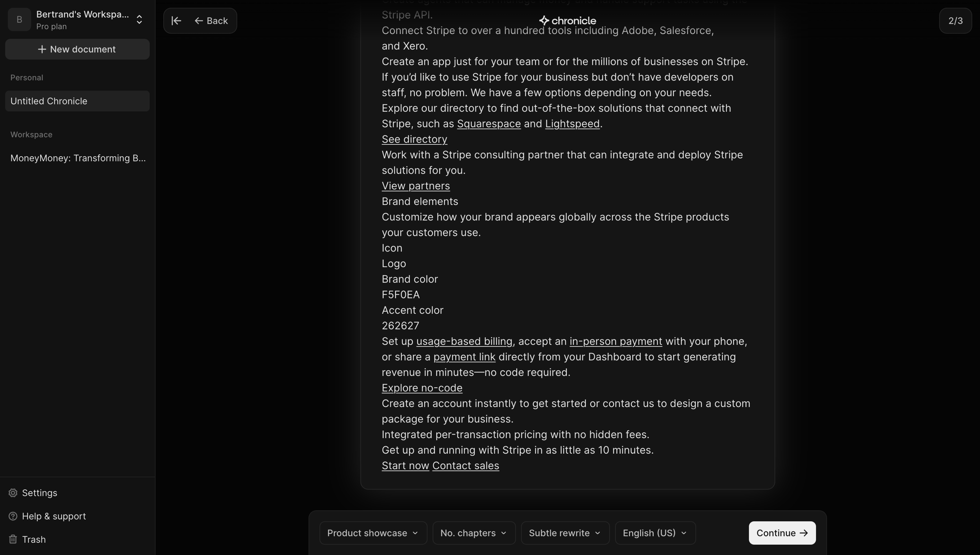Click the Chronicle logo at top

click(567, 21)
